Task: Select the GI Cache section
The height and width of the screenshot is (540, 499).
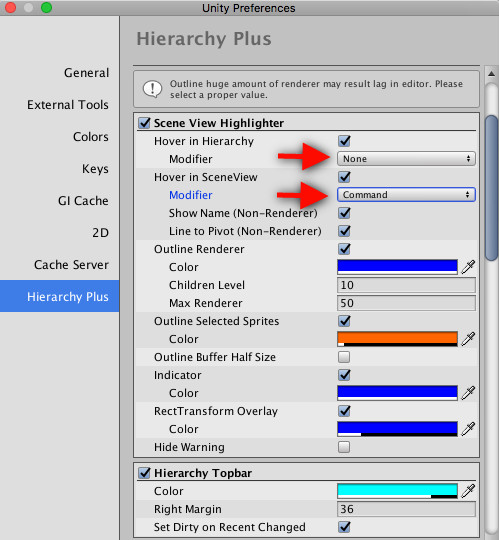Action: click(x=83, y=201)
